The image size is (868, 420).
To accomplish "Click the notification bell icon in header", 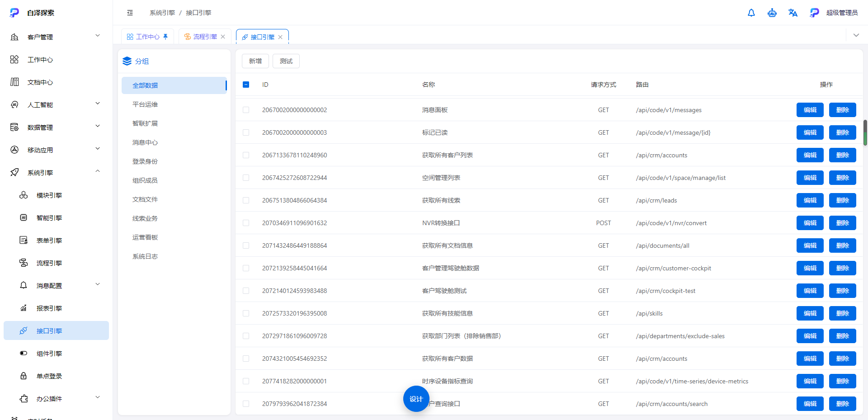I will pyautogui.click(x=751, y=13).
